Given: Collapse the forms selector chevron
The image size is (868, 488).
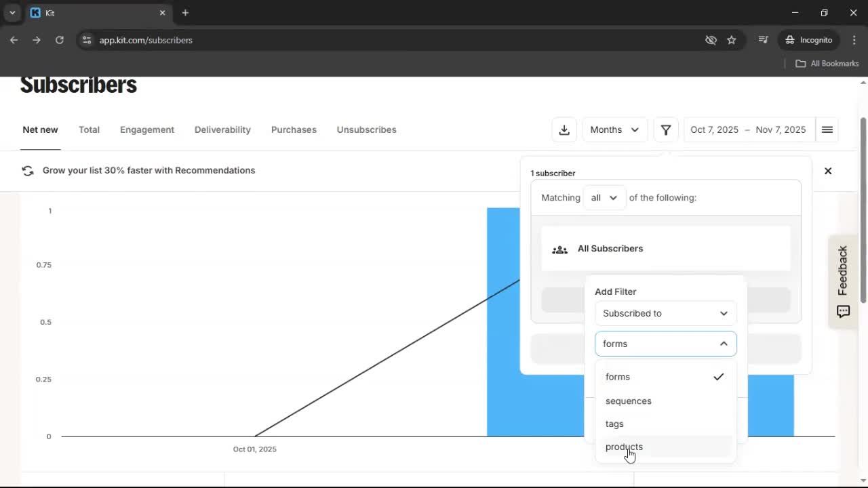Looking at the screenshot, I should (x=724, y=344).
